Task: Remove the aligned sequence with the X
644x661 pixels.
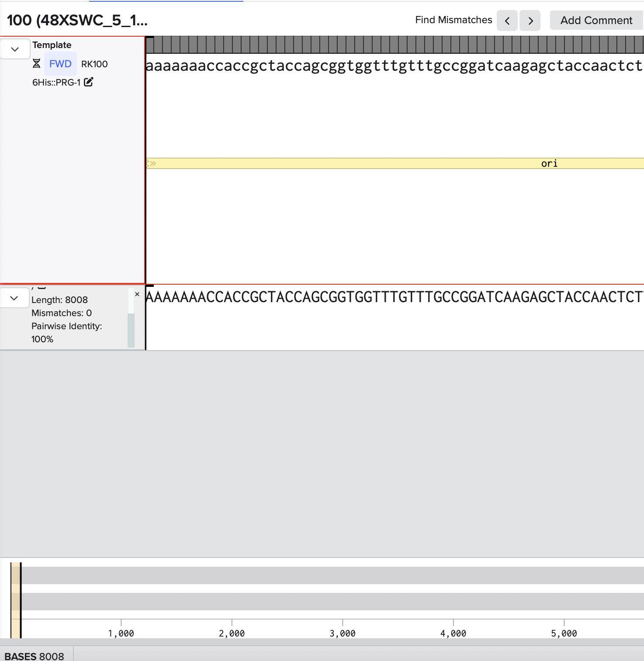Action: [x=137, y=295]
